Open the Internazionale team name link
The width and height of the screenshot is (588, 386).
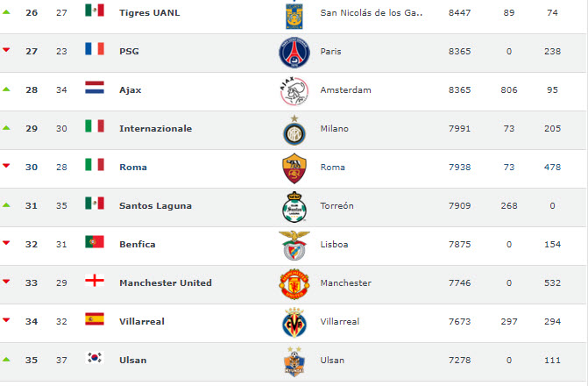point(155,129)
